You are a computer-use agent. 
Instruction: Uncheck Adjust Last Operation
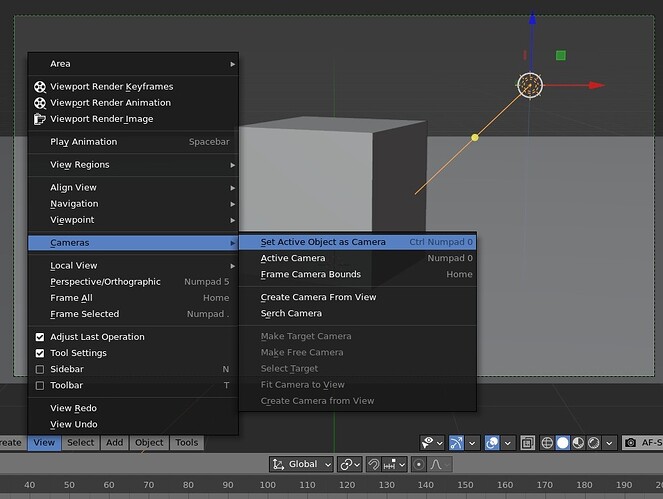(x=40, y=337)
